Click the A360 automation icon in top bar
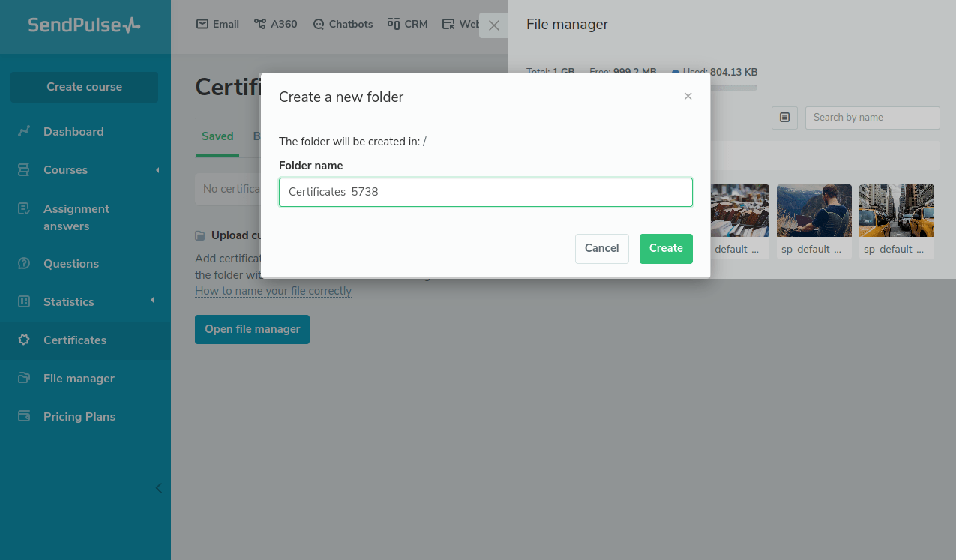The image size is (956, 560). coord(260,24)
